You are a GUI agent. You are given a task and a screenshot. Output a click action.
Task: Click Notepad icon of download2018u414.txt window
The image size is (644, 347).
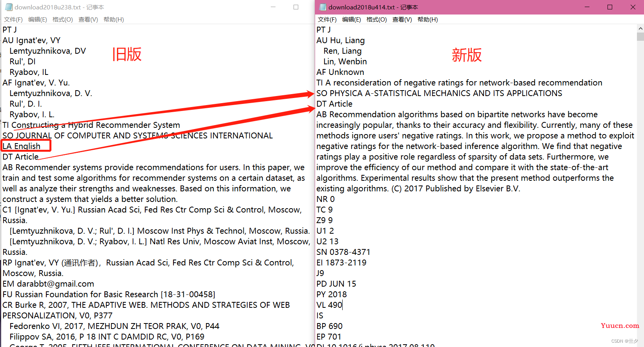(323, 7)
